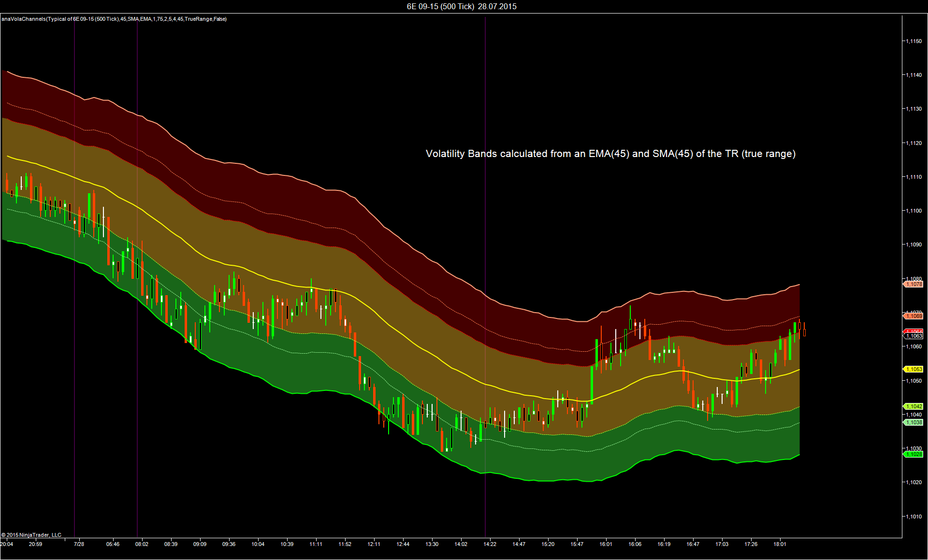The image size is (928, 560).
Task: Click the 7/28 date label on time axis
Action: pos(79,544)
